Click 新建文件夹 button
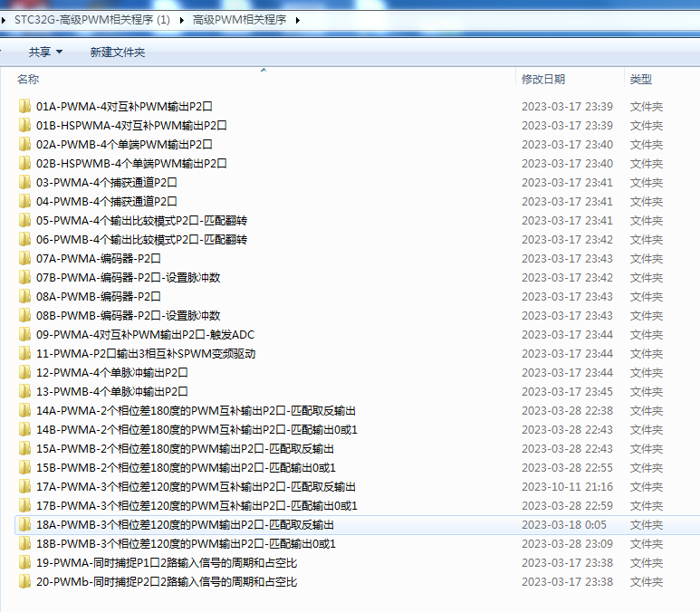Screen dimensions: 700x612 click(118, 53)
